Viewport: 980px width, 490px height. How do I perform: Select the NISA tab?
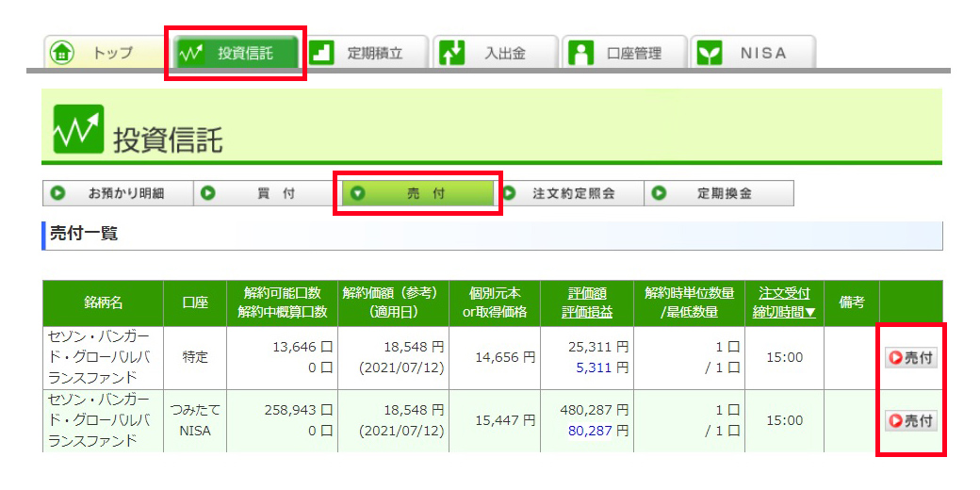753,53
